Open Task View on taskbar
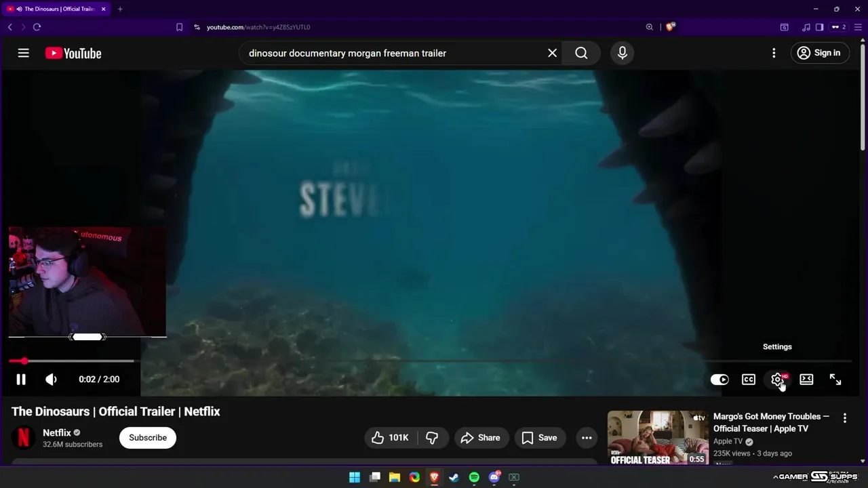Screen dimensions: 868x488 coord(375,477)
